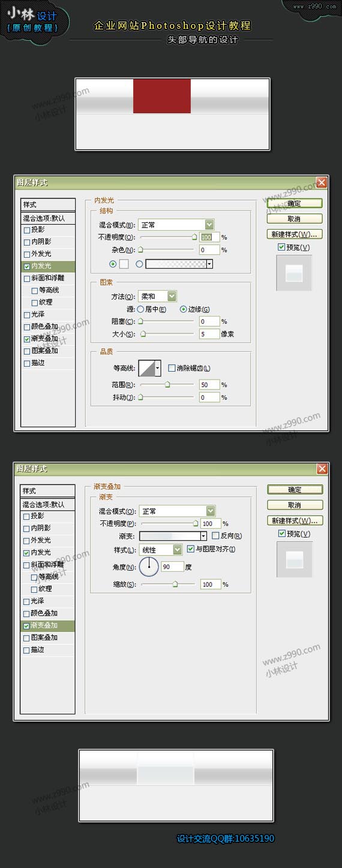The width and height of the screenshot is (342, 868).
Task: Open 混合模式 dropdown in Inner Glow dialog
Action: coord(176,225)
